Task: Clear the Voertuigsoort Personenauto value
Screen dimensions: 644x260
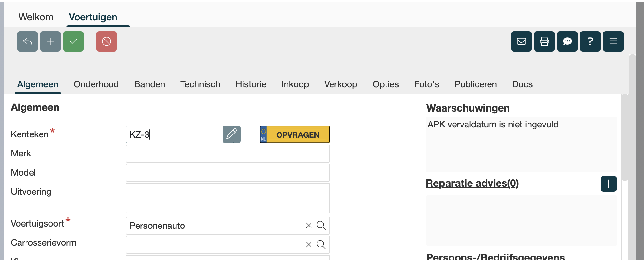Action: (309, 226)
